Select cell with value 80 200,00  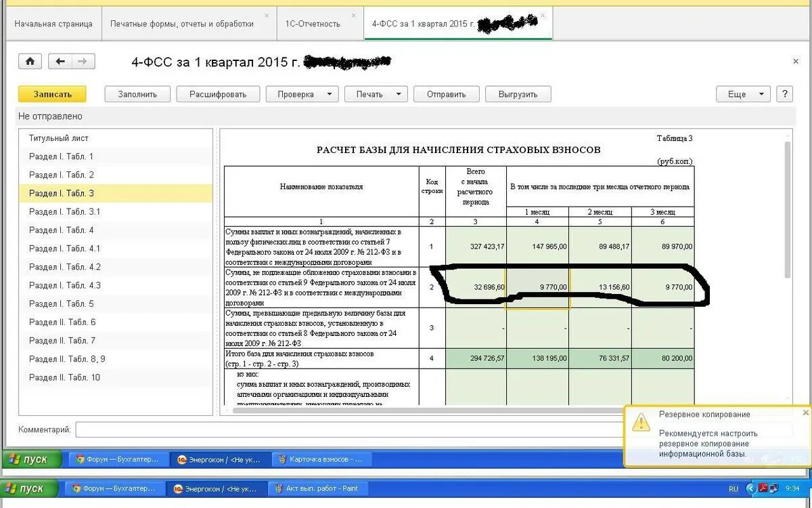(663, 358)
